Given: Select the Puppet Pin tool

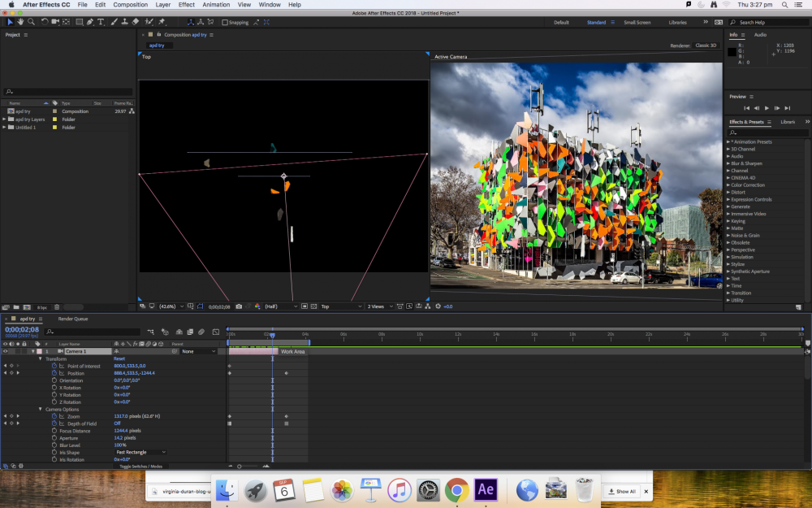Looking at the screenshot, I should (162, 22).
